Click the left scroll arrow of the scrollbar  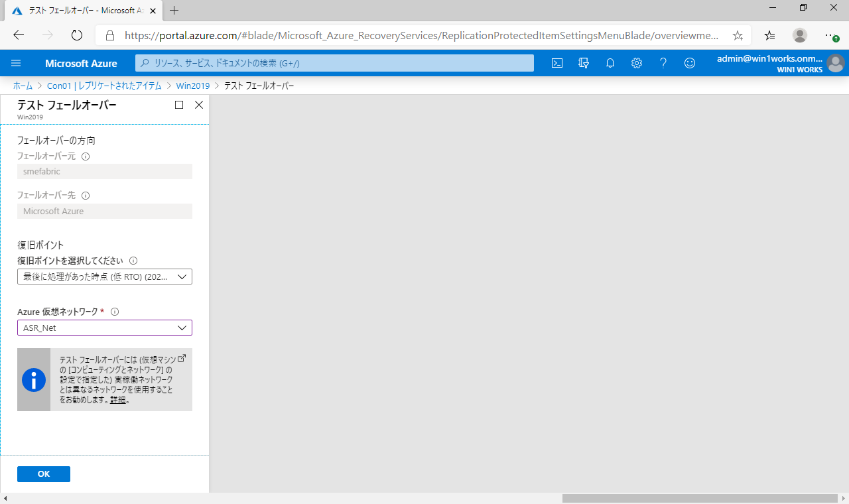[x=5, y=498]
